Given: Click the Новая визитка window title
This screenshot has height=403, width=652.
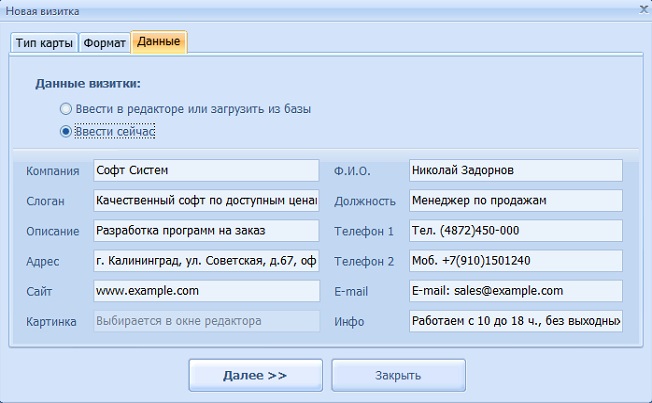Looking at the screenshot, I should (x=42, y=11).
